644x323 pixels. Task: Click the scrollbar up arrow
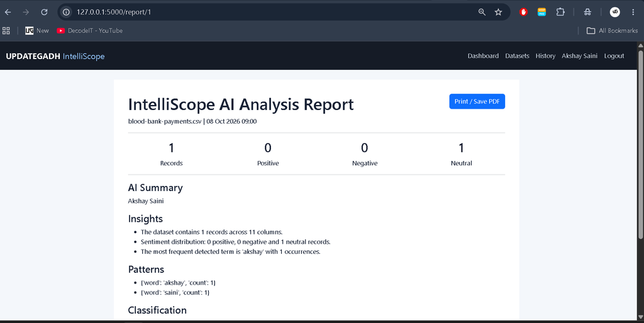click(640, 45)
